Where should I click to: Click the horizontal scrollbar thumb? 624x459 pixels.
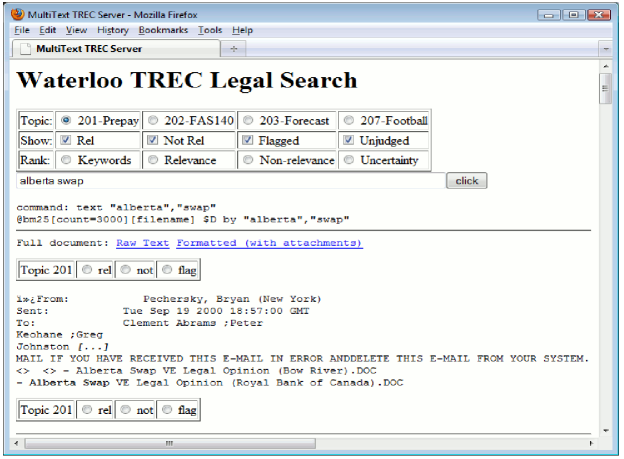(170, 443)
